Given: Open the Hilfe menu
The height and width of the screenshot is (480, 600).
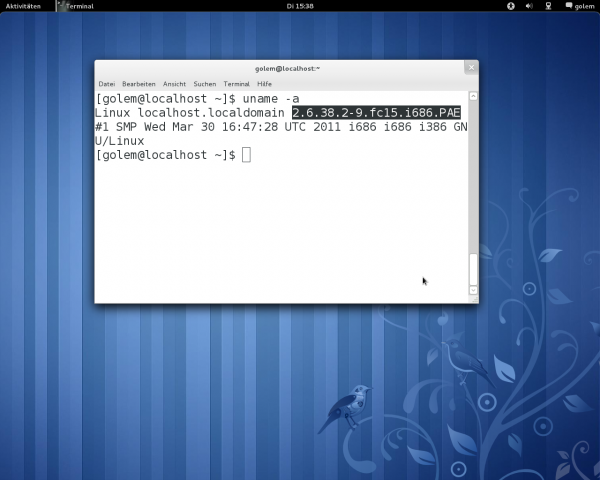Looking at the screenshot, I should coord(264,84).
